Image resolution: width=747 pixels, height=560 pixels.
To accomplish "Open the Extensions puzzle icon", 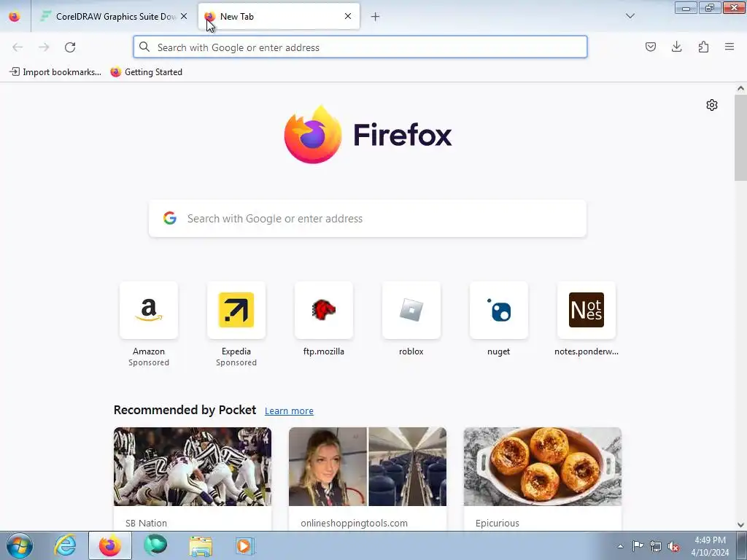I will 703,47.
